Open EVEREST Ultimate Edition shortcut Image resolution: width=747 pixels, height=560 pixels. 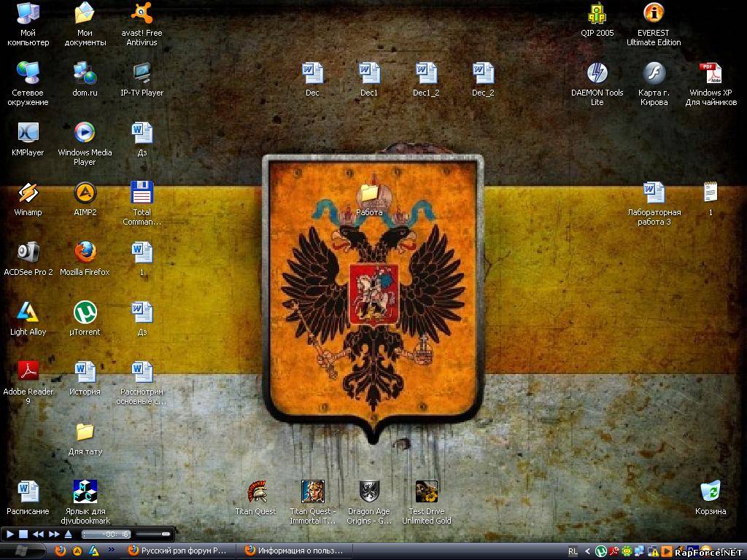click(654, 24)
